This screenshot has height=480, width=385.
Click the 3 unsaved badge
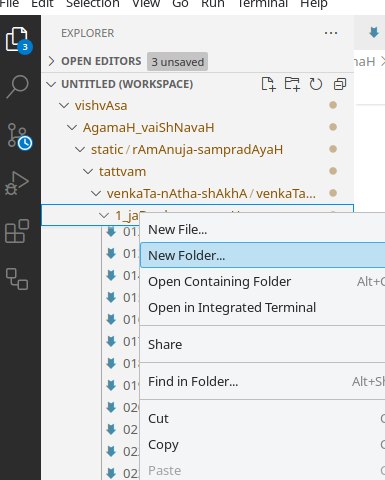pyautogui.click(x=177, y=62)
